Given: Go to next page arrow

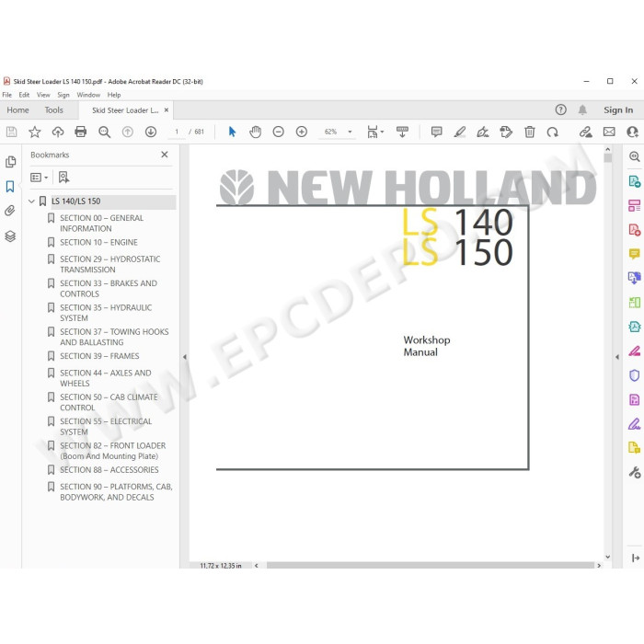Looking at the screenshot, I should (x=151, y=132).
